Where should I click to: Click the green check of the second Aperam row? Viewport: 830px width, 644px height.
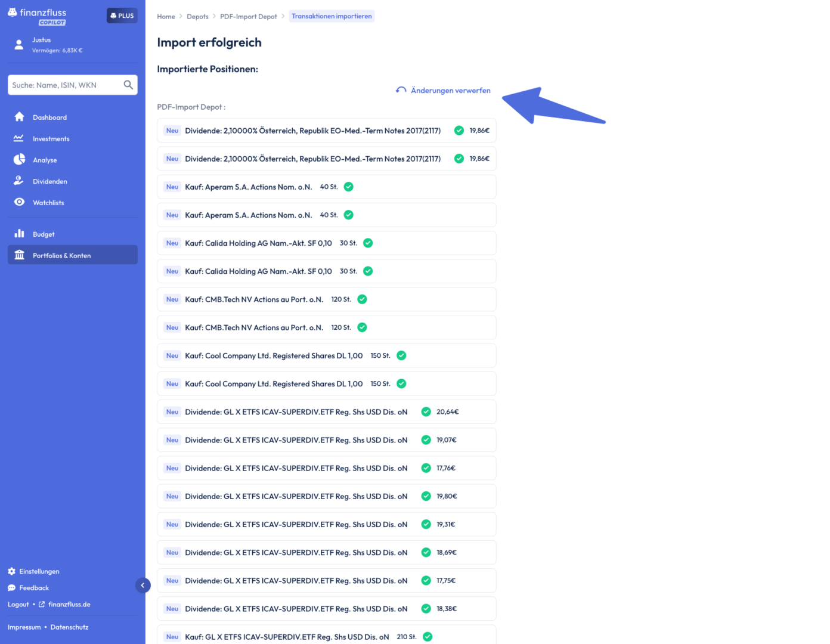[349, 215]
